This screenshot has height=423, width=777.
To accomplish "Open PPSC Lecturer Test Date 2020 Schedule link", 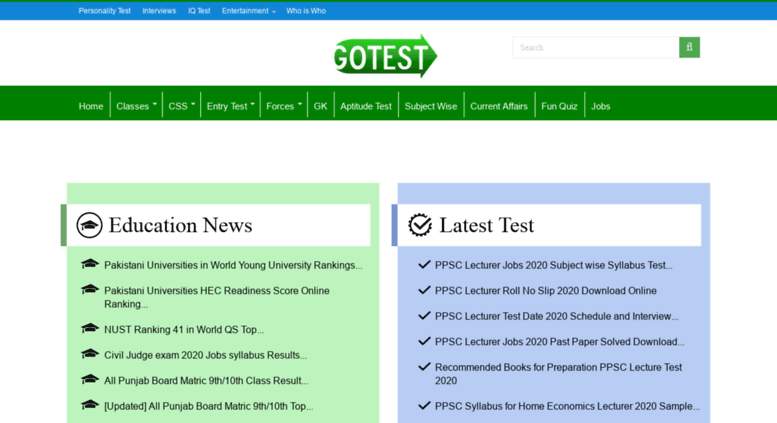I will [x=556, y=316].
